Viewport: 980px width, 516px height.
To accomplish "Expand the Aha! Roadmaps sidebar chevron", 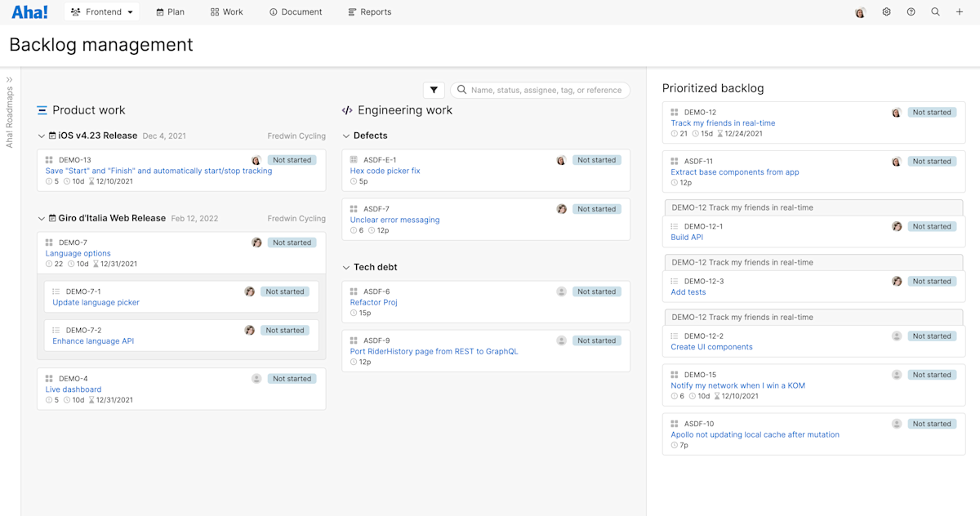I will [x=10, y=79].
